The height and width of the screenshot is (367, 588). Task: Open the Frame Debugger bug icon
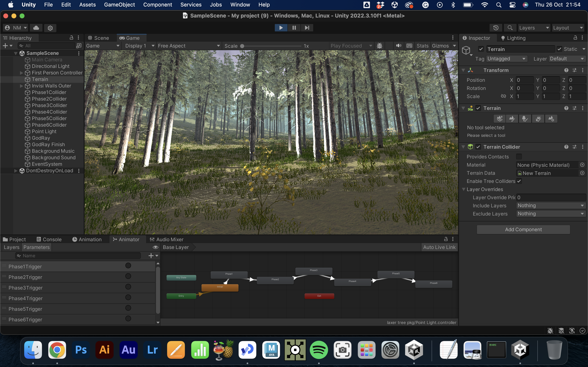379,46
